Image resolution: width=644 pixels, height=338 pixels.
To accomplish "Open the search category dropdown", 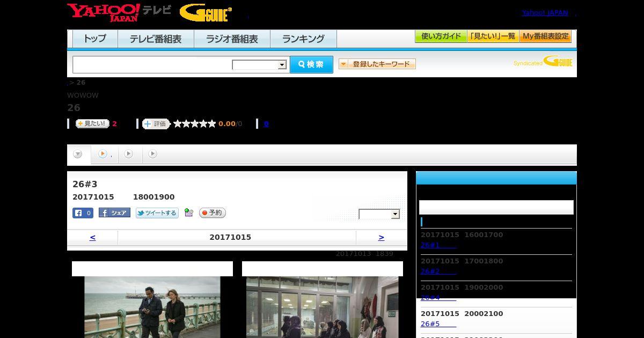I will (x=259, y=65).
